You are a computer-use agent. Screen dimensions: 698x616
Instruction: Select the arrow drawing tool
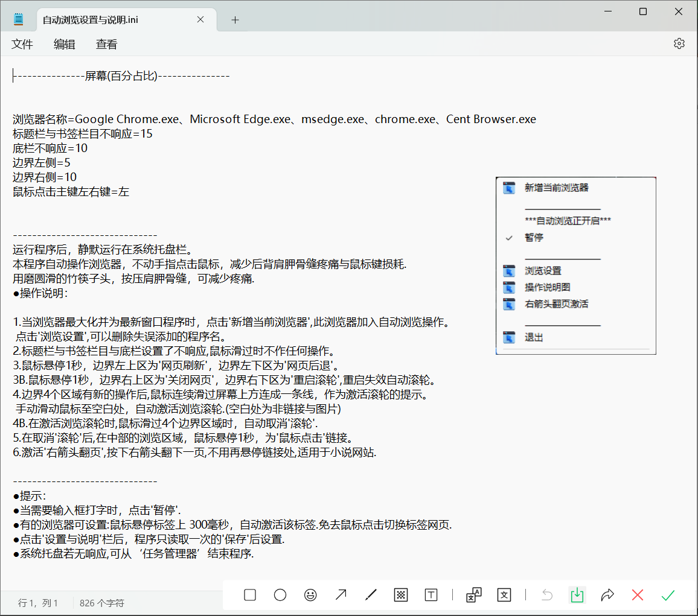click(x=341, y=595)
